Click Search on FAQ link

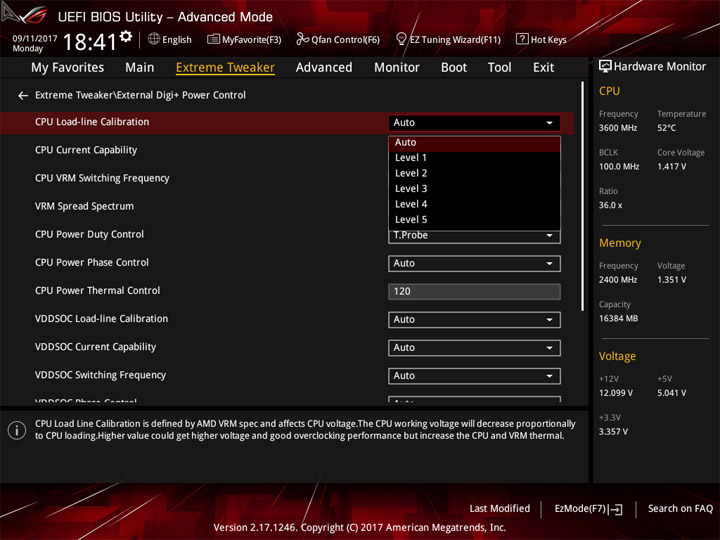[680, 509]
